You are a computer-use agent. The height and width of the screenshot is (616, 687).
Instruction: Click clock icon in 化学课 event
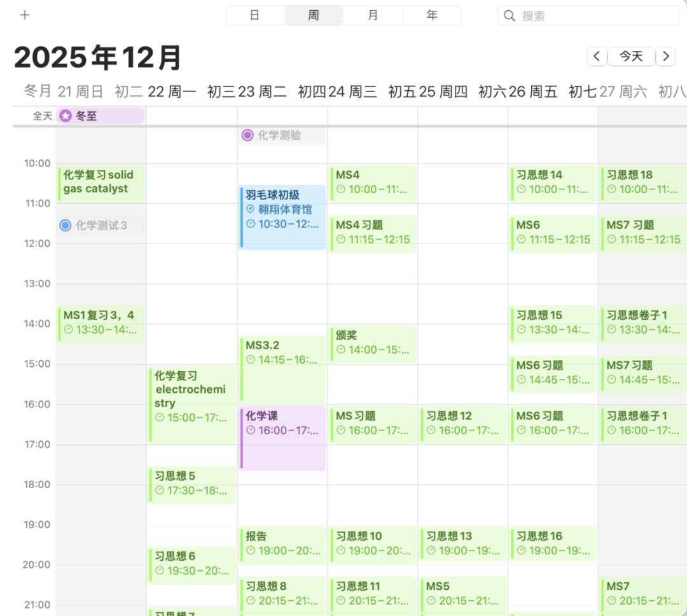click(251, 430)
